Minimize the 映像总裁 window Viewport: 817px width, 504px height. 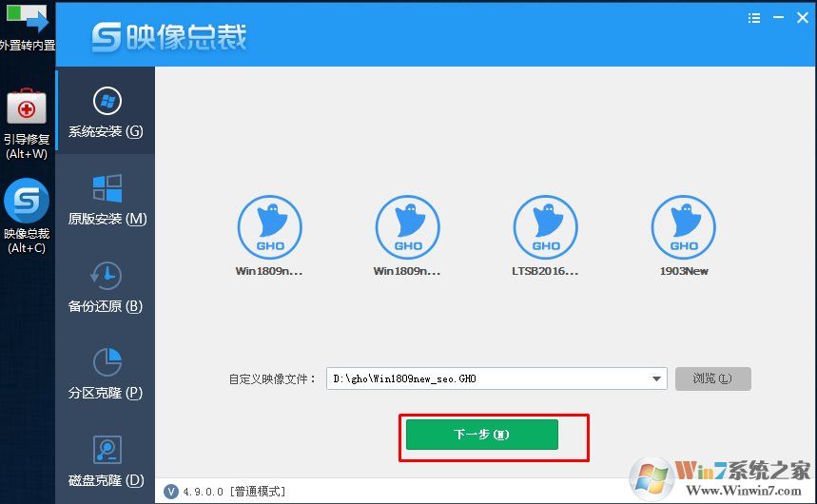[x=777, y=18]
